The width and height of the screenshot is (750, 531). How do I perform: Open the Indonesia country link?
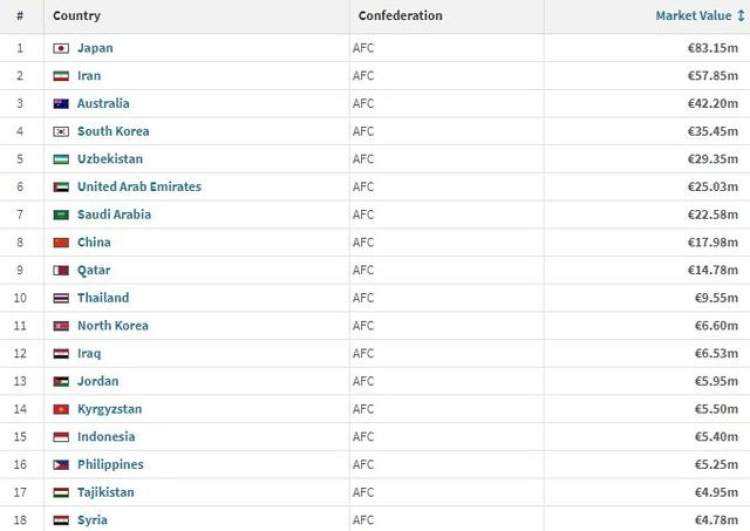click(x=106, y=436)
